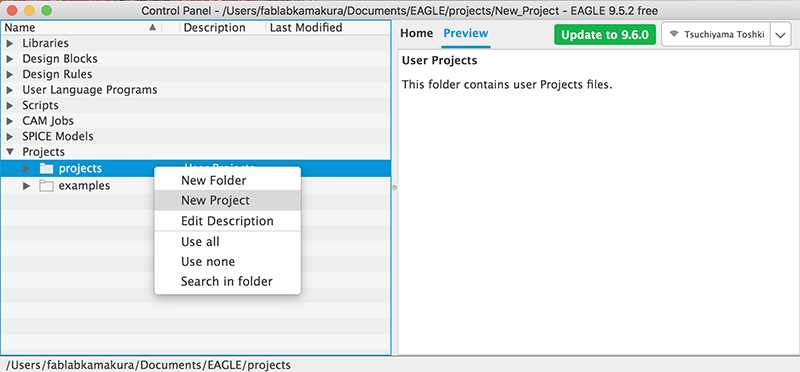Screen dimensions: 800x372
Task: Expand the CAM Jobs node
Action: tap(10, 121)
